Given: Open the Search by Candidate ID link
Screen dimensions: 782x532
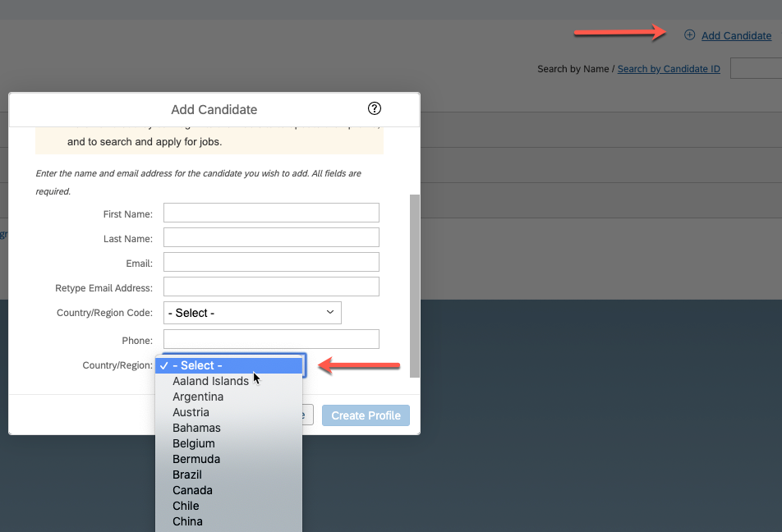Looking at the screenshot, I should [x=669, y=69].
